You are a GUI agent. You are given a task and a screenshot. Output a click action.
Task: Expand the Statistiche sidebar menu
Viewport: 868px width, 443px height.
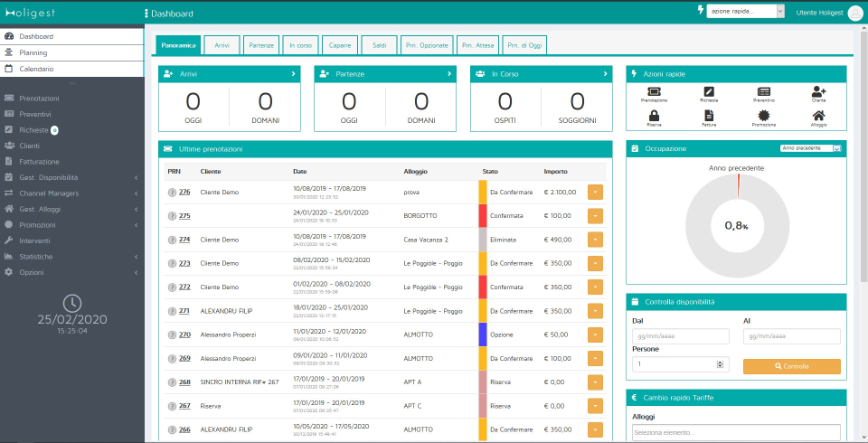(72, 257)
